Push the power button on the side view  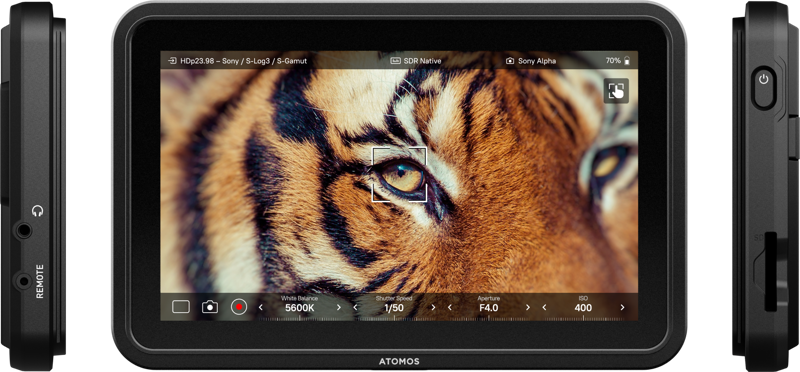click(763, 88)
